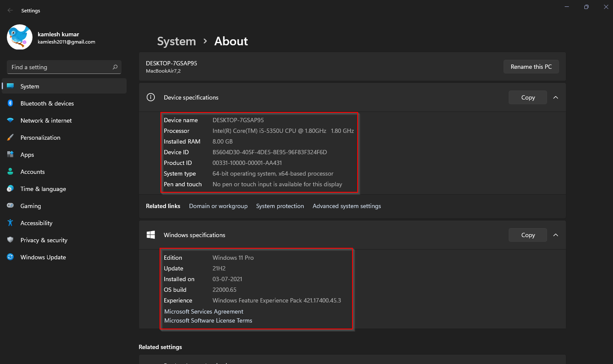Go to Network & internet settings
Viewport: 613px width, 364px height.
(64, 120)
